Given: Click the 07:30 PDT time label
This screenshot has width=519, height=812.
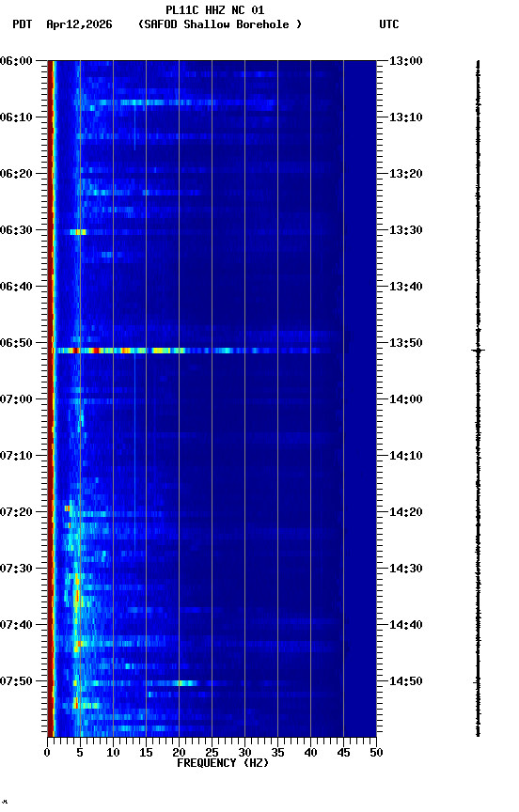Looking at the screenshot, I should tap(16, 569).
